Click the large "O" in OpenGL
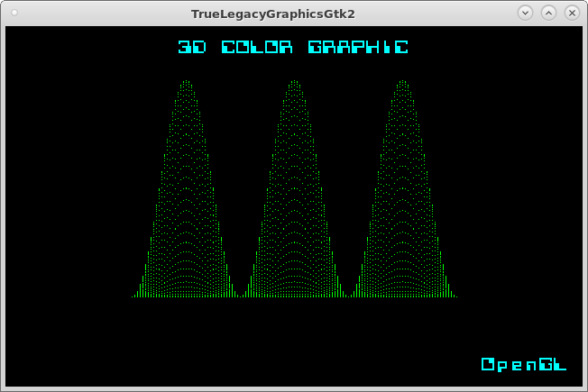This screenshot has width=588, height=392. tap(488, 364)
